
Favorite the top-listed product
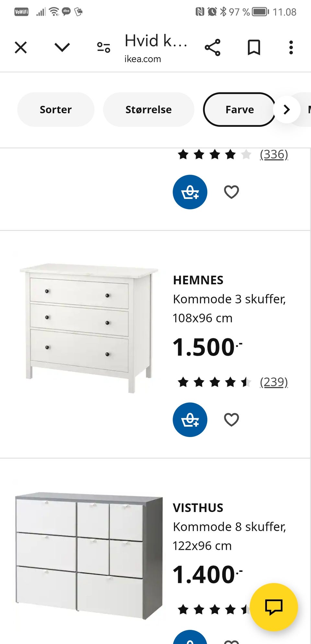click(x=231, y=192)
